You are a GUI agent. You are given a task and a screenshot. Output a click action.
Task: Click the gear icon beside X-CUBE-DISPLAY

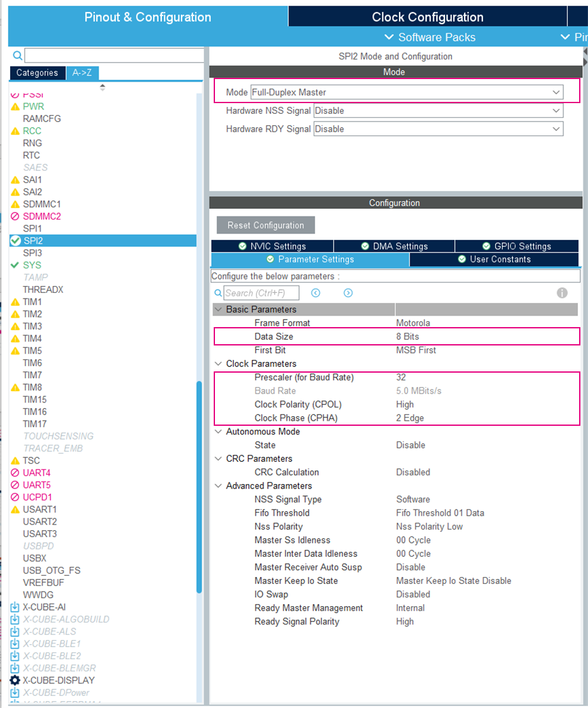(x=15, y=680)
